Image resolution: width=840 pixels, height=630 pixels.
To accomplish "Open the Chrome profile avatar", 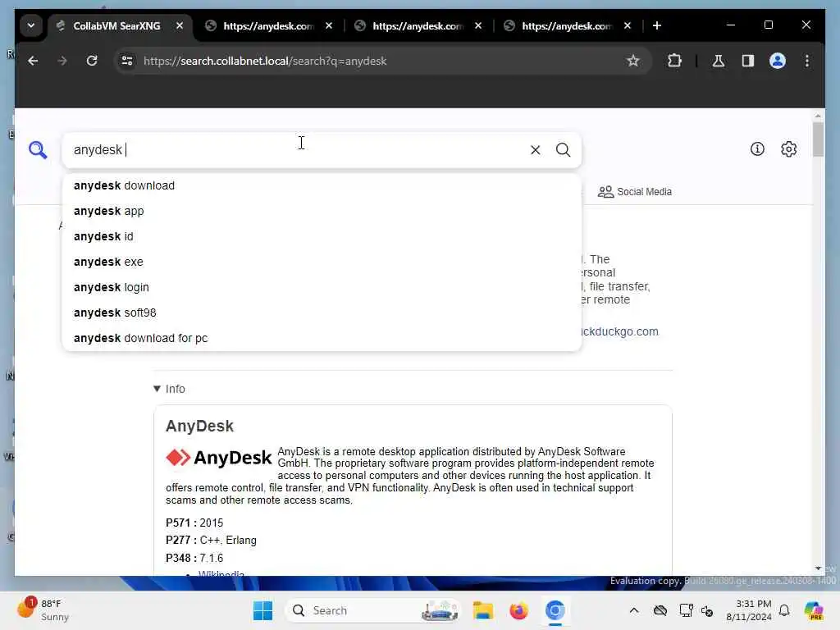I will tap(778, 61).
